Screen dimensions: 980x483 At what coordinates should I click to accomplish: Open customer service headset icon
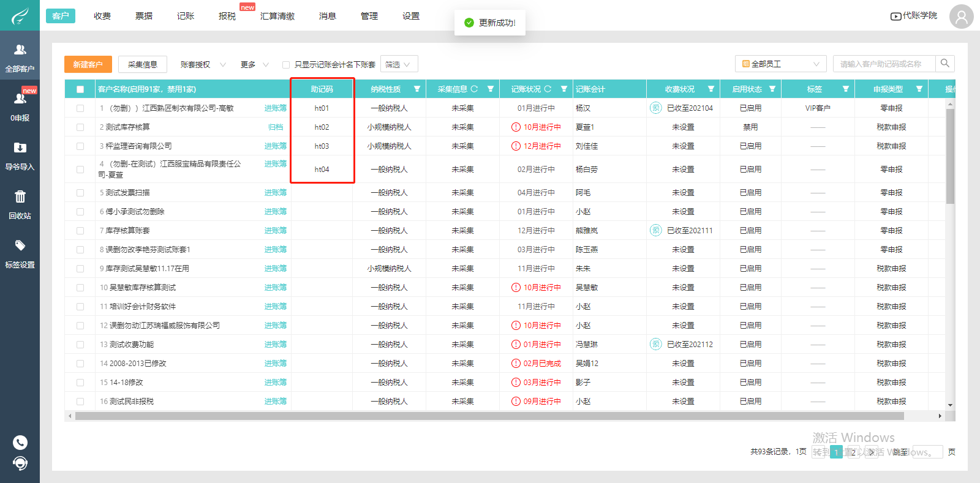point(20,463)
